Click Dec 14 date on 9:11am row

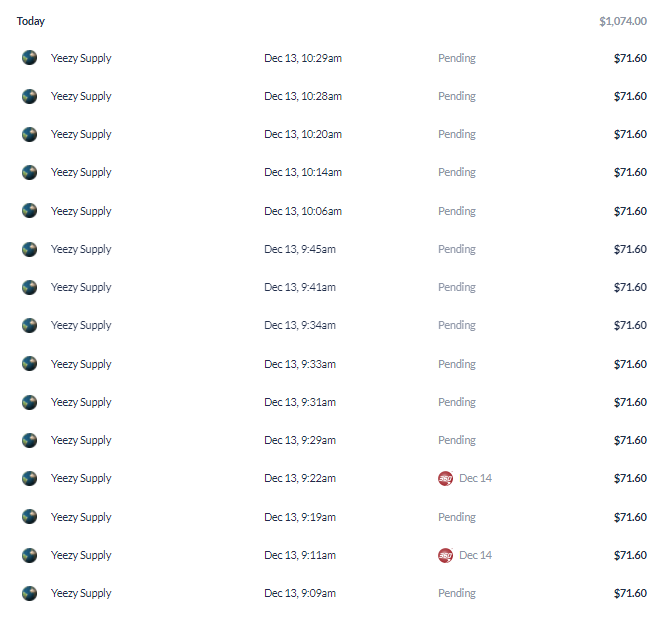475,555
